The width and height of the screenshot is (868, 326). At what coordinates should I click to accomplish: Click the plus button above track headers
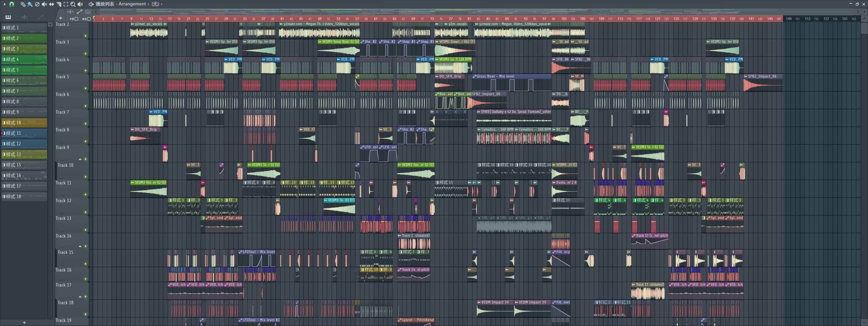coord(61,18)
